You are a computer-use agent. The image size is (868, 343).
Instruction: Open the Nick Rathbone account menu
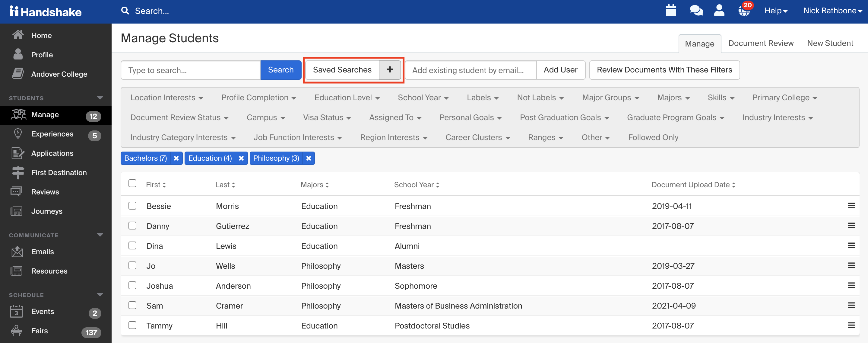click(x=832, y=11)
